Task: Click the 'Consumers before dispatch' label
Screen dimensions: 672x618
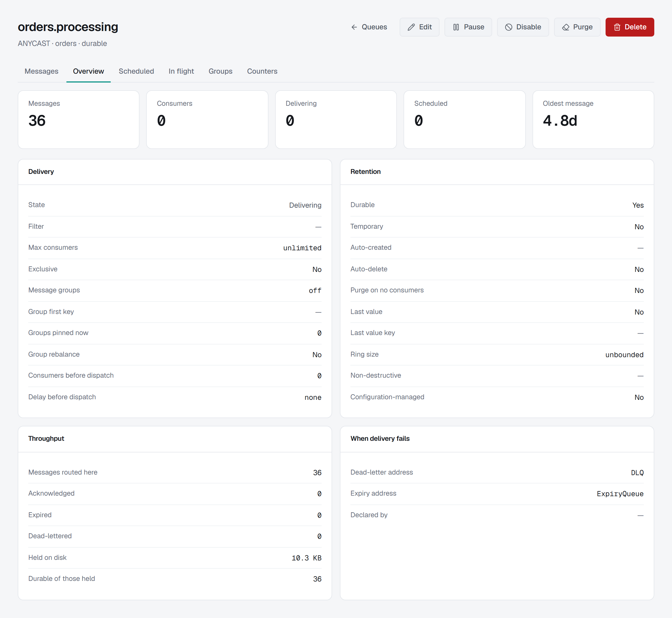Action: coord(71,375)
